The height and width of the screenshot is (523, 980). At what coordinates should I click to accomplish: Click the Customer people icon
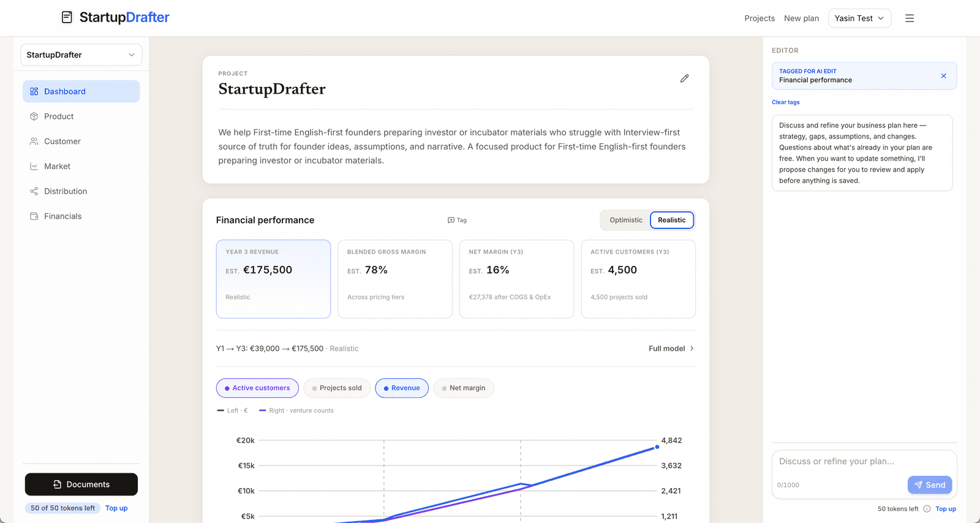click(34, 141)
